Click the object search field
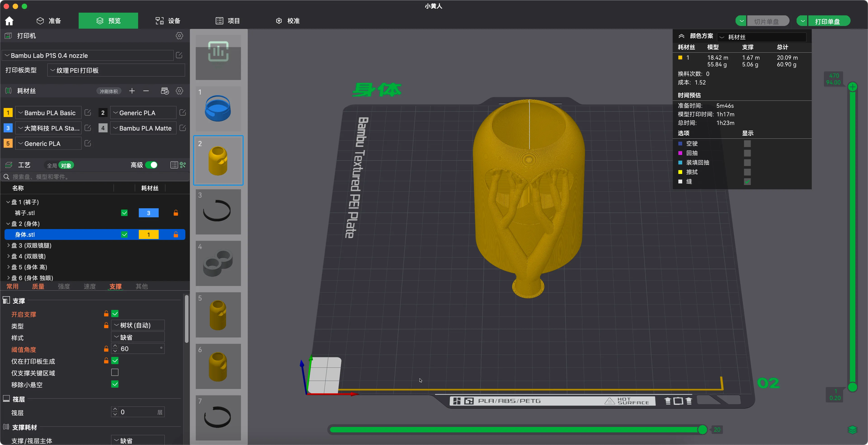The width and height of the screenshot is (868, 445). click(95, 177)
